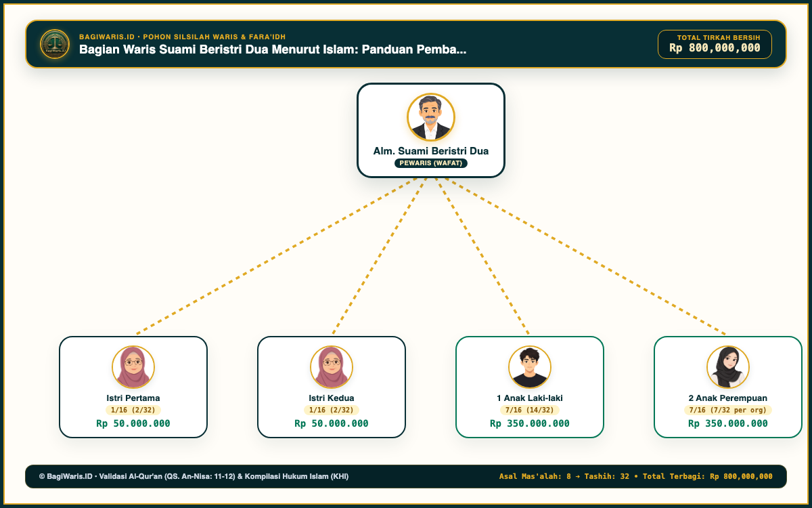Click the 7/16 (7/32 per org) badge
The width and height of the screenshot is (812, 508).
(728, 410)
